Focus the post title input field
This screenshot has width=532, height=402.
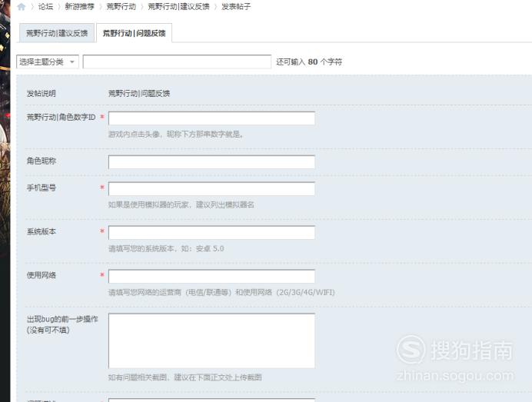point(177,61)
